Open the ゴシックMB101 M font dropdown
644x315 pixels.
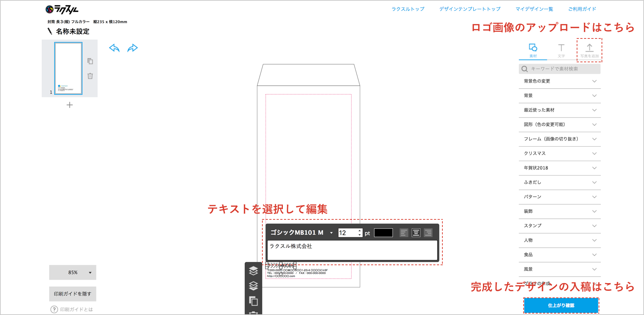[x=302, y=233]
